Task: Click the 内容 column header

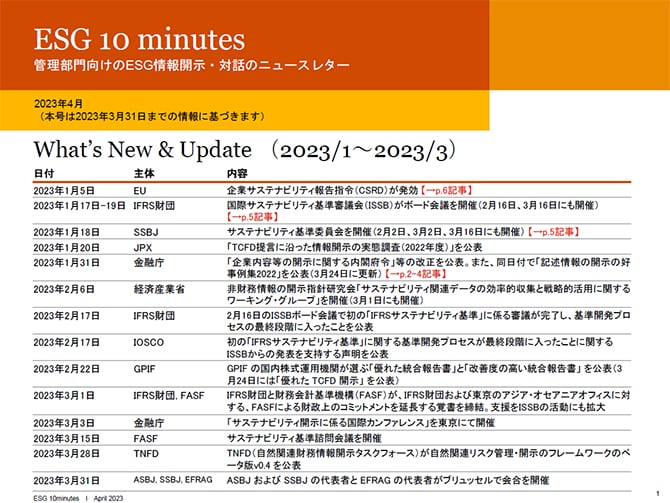Action: [238, 173]
